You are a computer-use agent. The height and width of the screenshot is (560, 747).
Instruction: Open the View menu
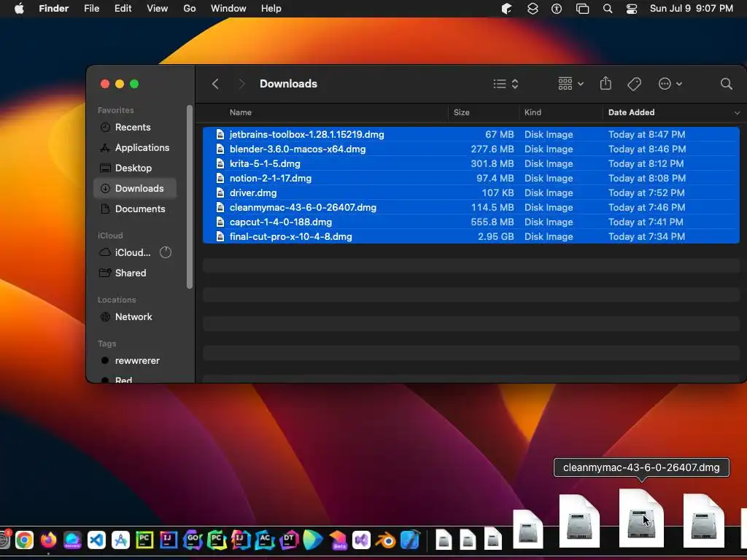[x=158, y=9]
